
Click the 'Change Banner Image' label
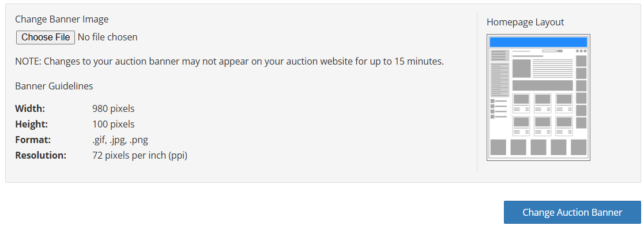[62, 19]
